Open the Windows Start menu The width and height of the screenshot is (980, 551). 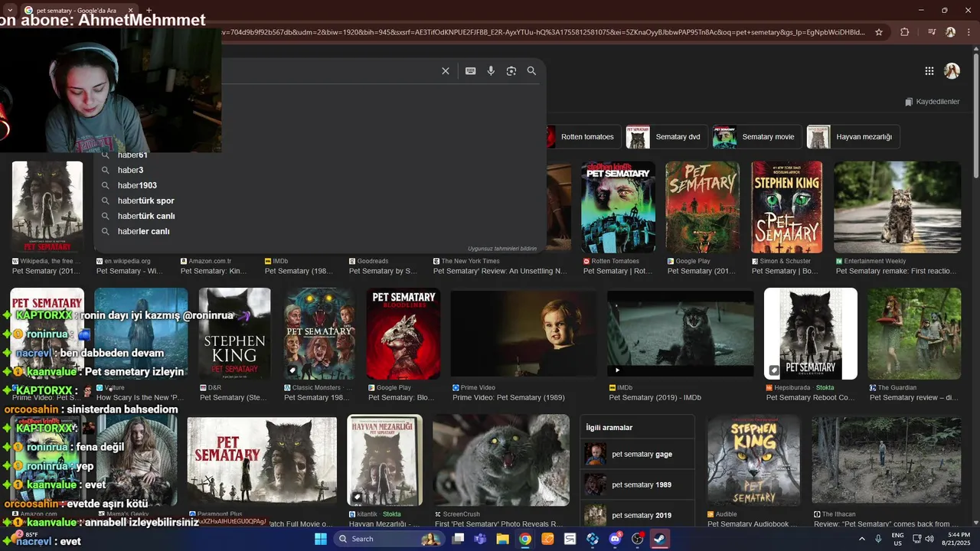321,539
